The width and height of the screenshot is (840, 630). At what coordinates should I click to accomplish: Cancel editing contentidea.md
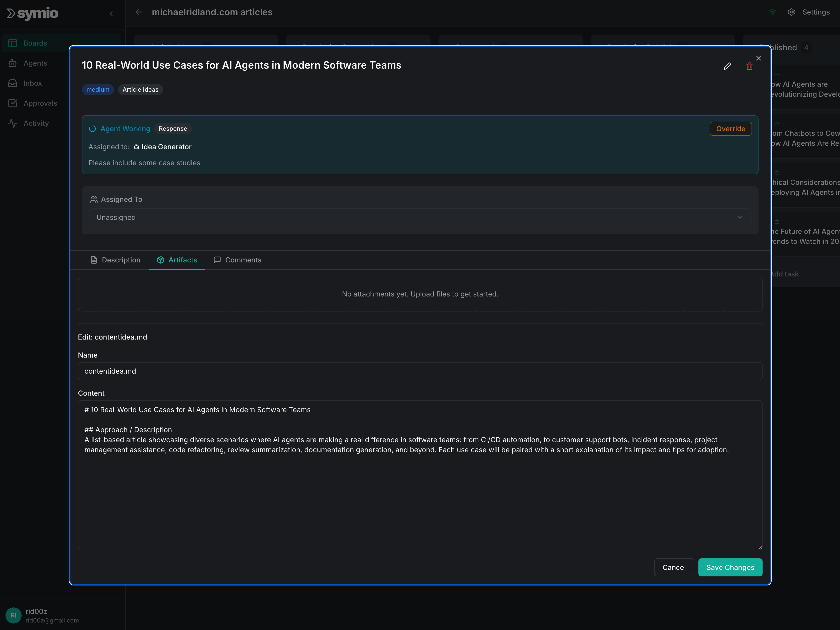(674, 567)
